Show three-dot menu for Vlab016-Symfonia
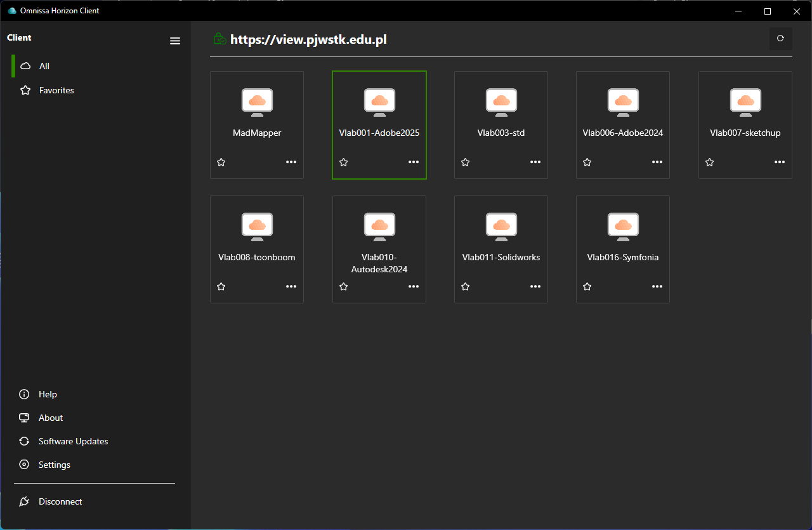 tap(657, 286)
